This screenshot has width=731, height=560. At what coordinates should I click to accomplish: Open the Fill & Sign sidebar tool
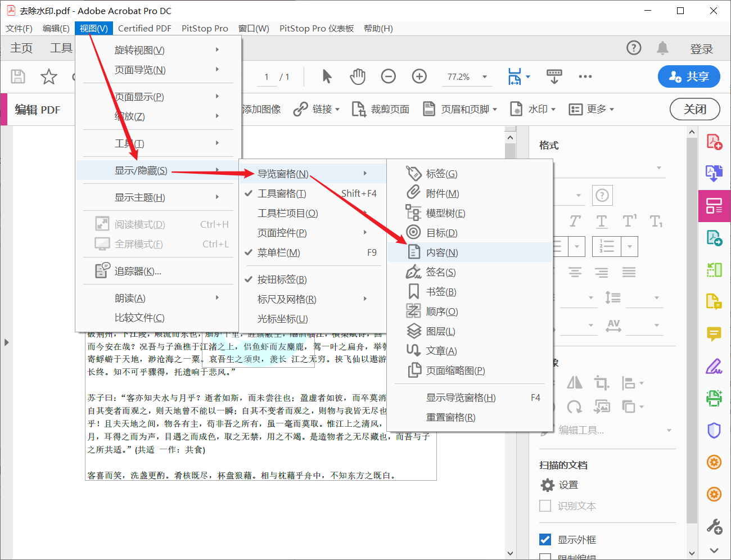coord(714,367)
